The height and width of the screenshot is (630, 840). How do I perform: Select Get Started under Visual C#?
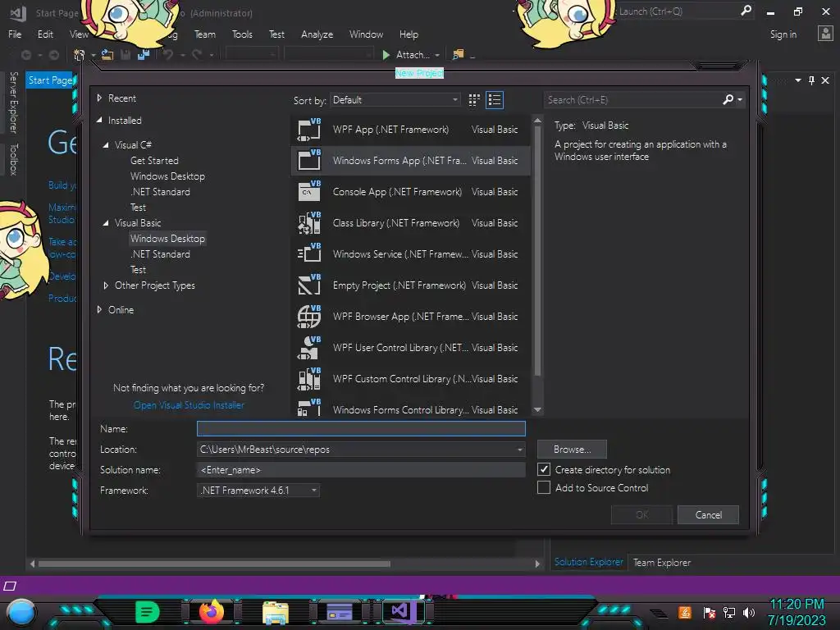pyautogui.click(x=154, y=161)
